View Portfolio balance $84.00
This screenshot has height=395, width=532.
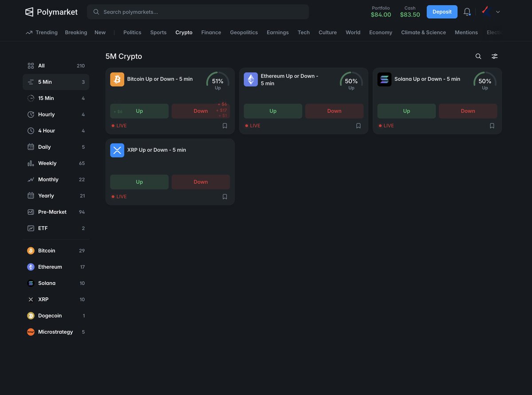tap(381, 12)
